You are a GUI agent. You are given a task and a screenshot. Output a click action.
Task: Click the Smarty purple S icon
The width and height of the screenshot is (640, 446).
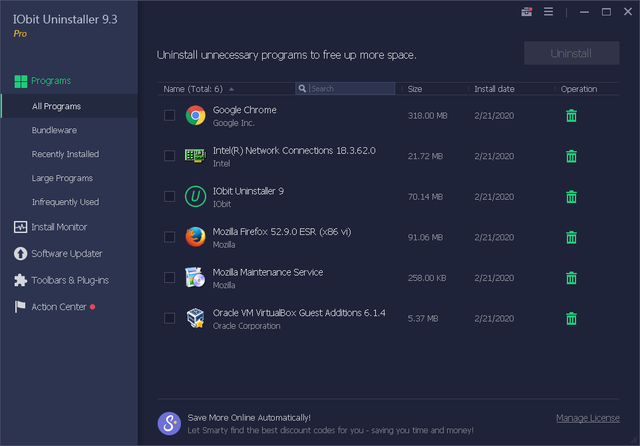coord(169,424)
